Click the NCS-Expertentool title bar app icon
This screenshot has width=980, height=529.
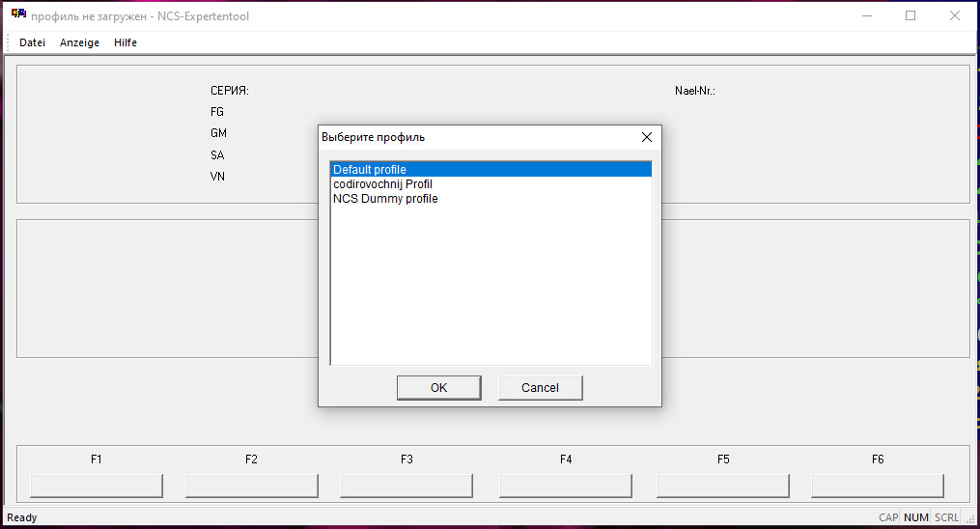pos(18,15)
